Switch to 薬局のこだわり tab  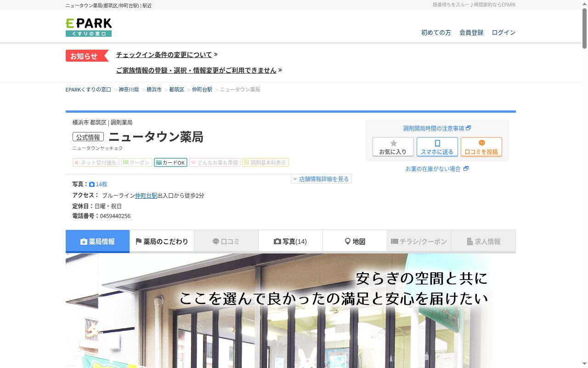162,241
